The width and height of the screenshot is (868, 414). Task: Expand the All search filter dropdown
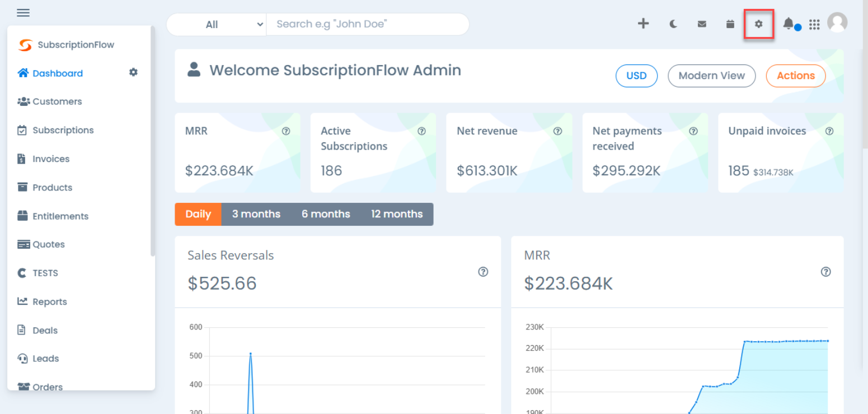point(217,24)
